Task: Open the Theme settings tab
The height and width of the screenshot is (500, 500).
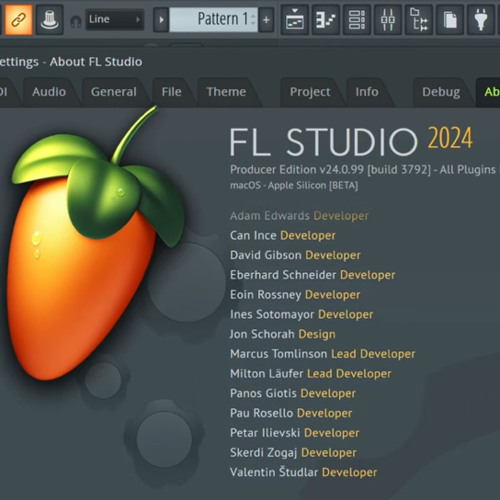Action: pyautogui.click(x=226, y=92)
